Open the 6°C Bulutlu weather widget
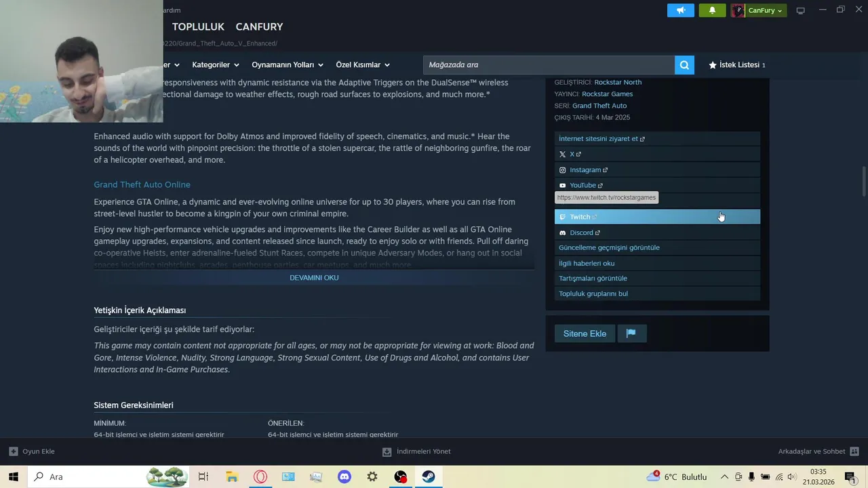The height and width of the screenshot is (488, 868). pos(677,476)
